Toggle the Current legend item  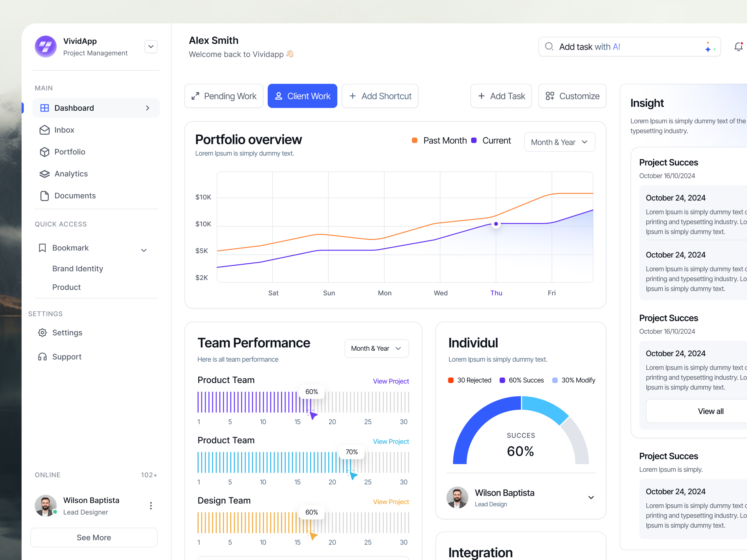click(491, 140)
